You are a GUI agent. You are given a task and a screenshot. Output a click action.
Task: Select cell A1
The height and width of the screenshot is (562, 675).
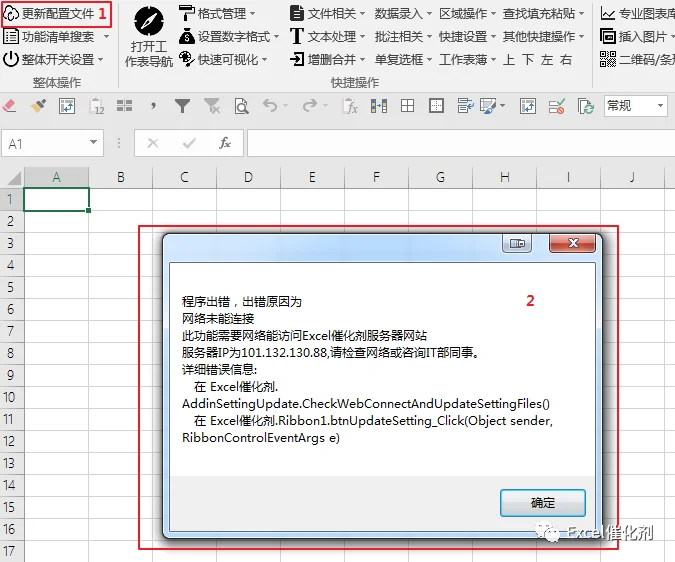click(x=56, y=200)
